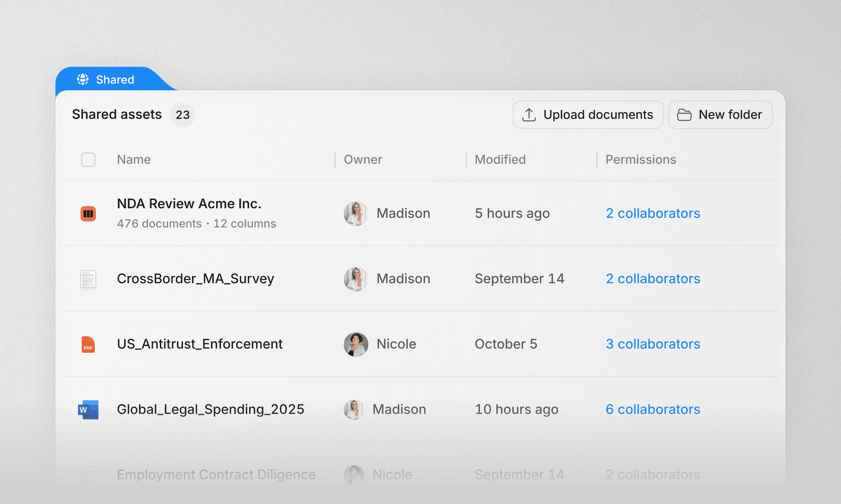
Task: Sort by the Modified column header
Action: tap(500, 160)
